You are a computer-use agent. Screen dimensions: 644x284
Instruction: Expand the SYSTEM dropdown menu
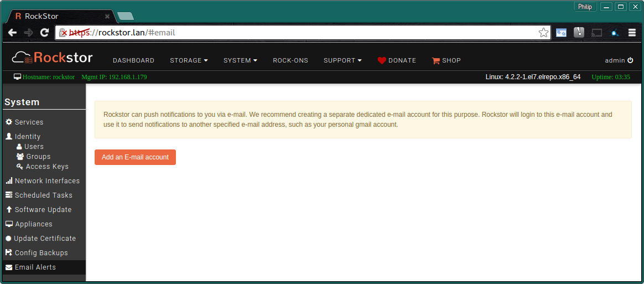240,60
